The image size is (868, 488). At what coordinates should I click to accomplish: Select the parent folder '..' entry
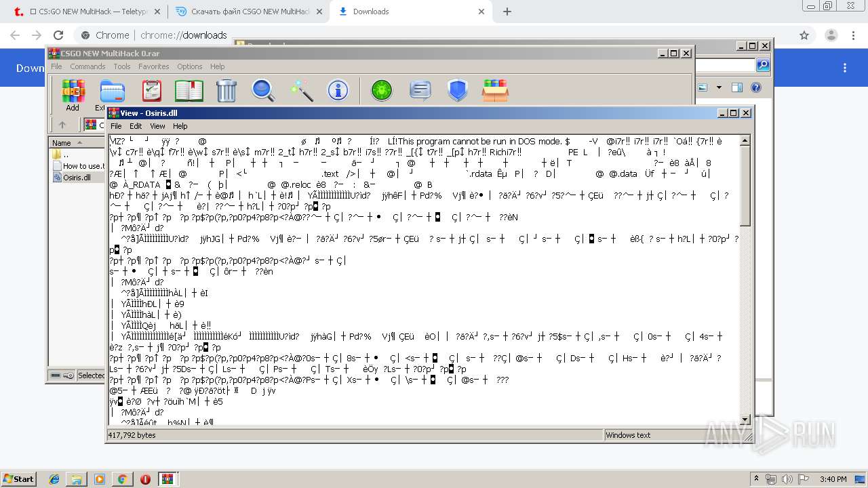click(61, 155)
